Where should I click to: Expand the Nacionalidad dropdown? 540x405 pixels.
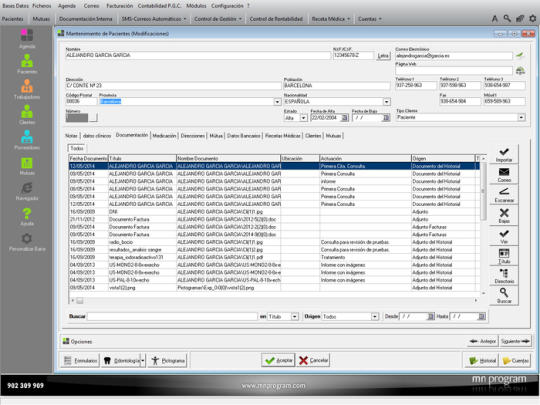pyautogui.click(x=386, y=102)
